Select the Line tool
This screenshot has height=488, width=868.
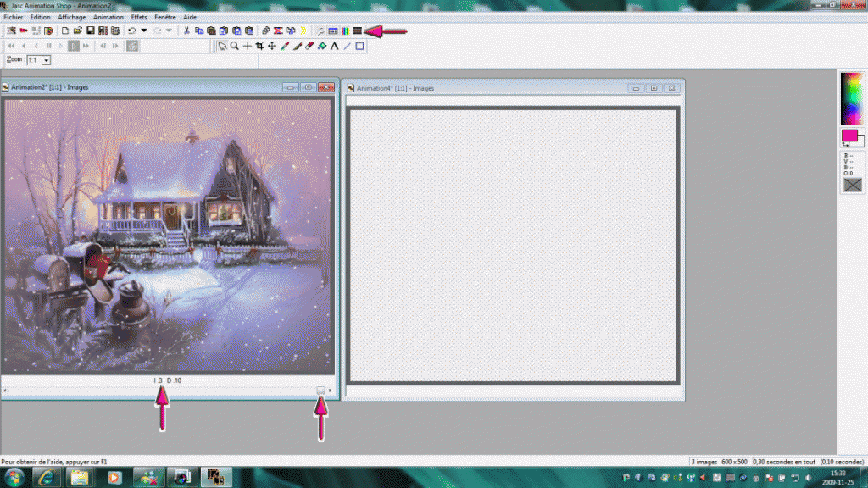(347, 47)
